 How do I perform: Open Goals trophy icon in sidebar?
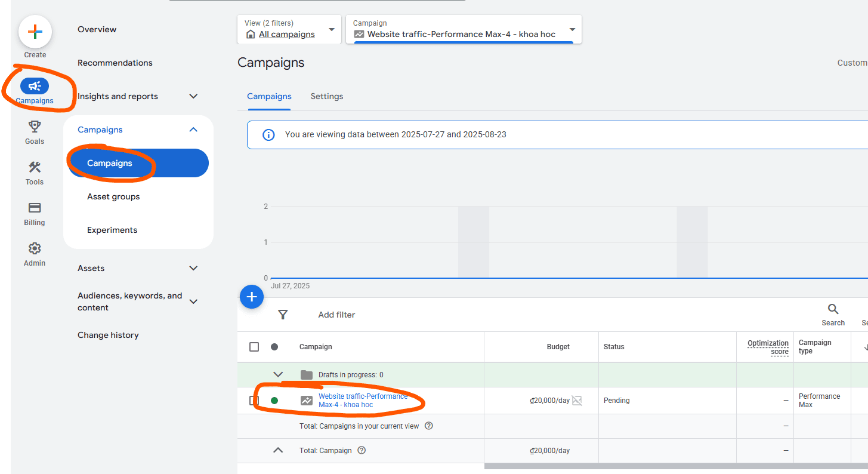coord(35,127)
